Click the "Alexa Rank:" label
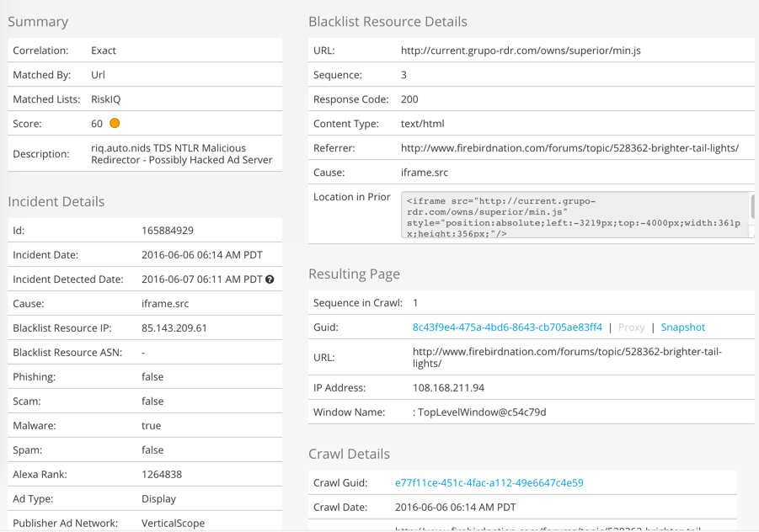Viewport: 759px width, 532px height. [40, 475]
